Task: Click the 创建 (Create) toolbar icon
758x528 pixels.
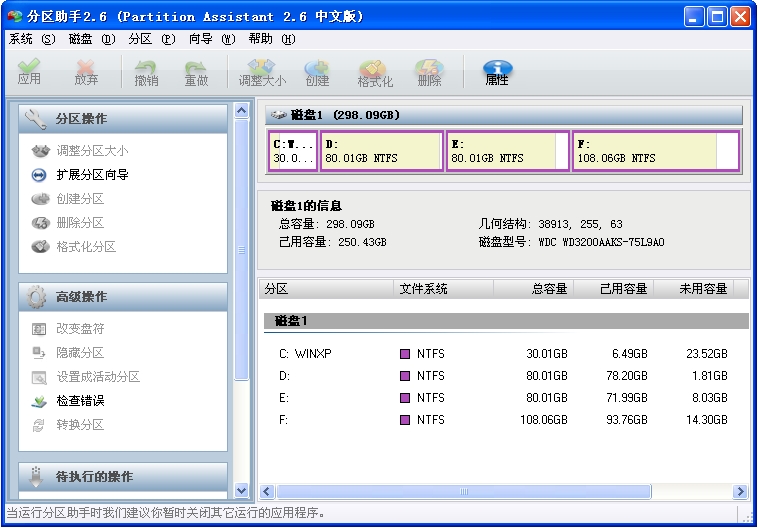Action: (317, 73)
